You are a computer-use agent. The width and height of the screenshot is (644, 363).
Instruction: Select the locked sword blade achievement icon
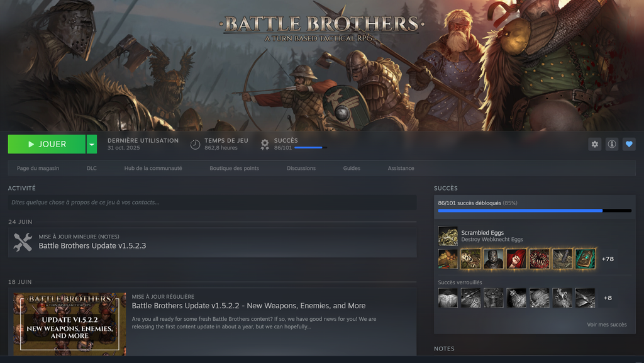pos(586,298)
